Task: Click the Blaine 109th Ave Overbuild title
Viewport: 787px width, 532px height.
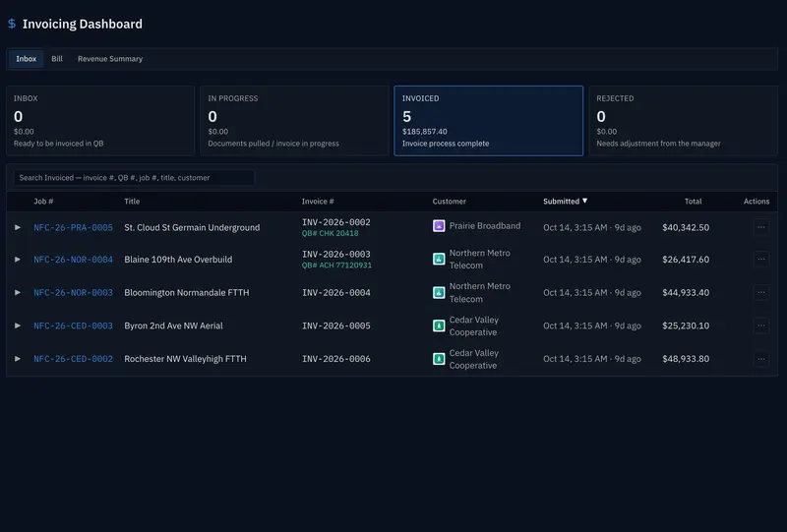Action: click(x=178, y=260)
